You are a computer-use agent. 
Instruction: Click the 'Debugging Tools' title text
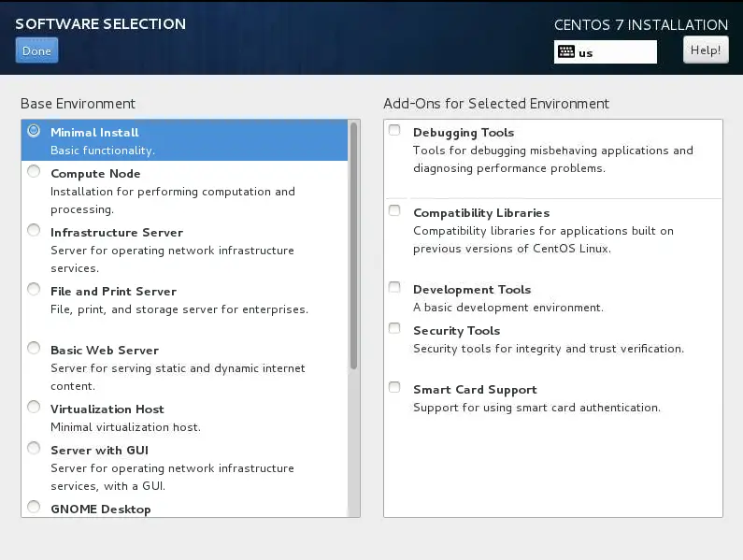[464, 133]
